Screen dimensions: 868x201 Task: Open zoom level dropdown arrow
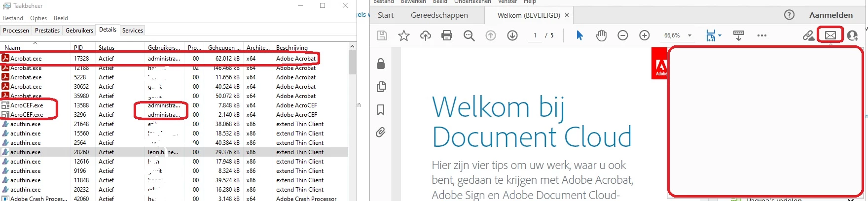(x=689, y=35)
